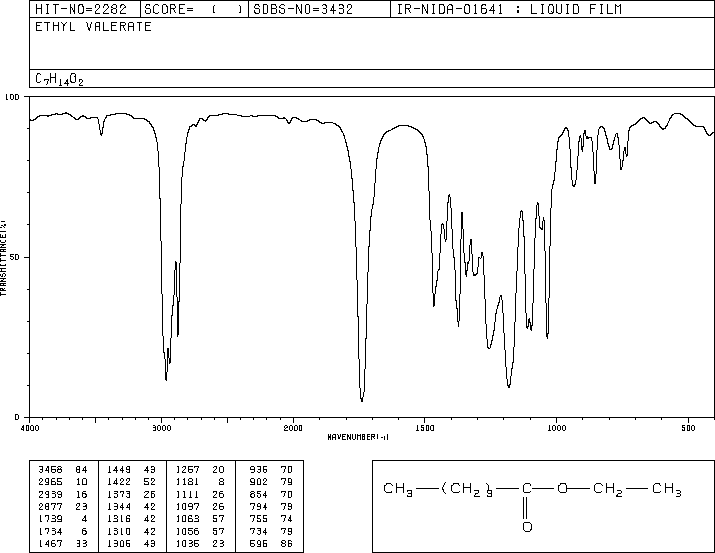Click the 4000 tick on wavenumber axis
Viewport: 715px width, 553px height.
click(x=30, y=427)
